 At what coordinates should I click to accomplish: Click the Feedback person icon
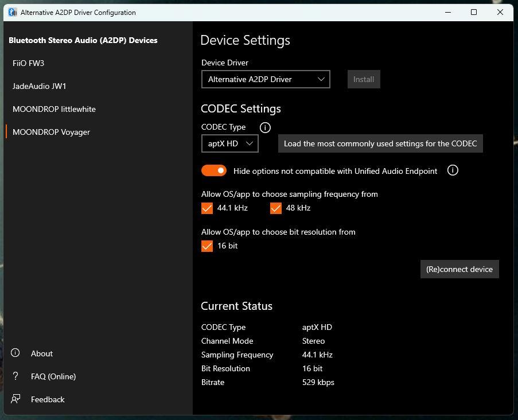tap(15, 399)
